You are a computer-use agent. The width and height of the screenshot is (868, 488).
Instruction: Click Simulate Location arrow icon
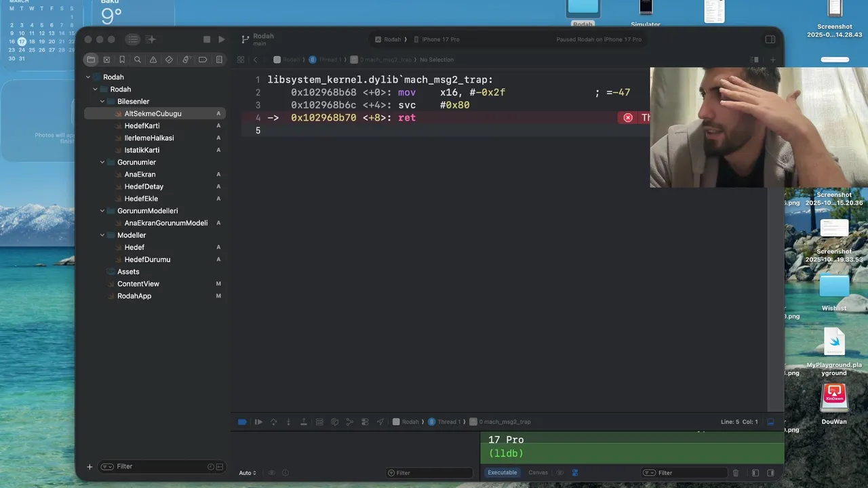(x=380, y=422)
